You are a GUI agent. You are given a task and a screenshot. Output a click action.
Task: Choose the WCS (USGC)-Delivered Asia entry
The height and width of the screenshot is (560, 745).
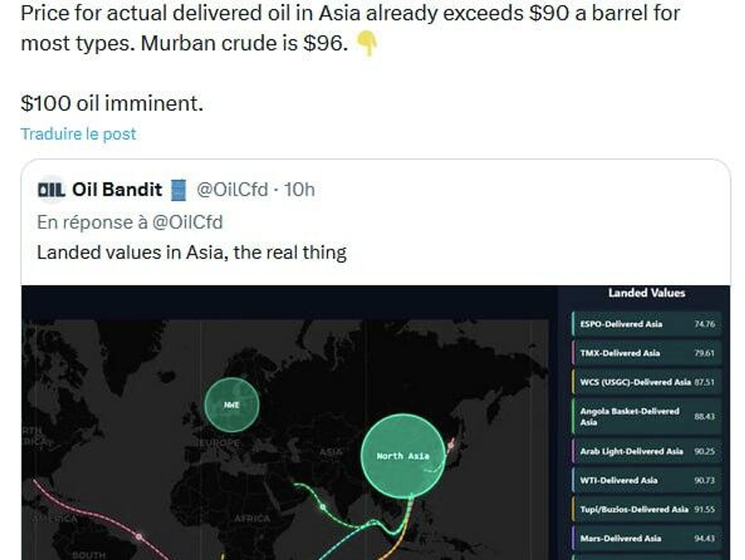coord(647,382)
